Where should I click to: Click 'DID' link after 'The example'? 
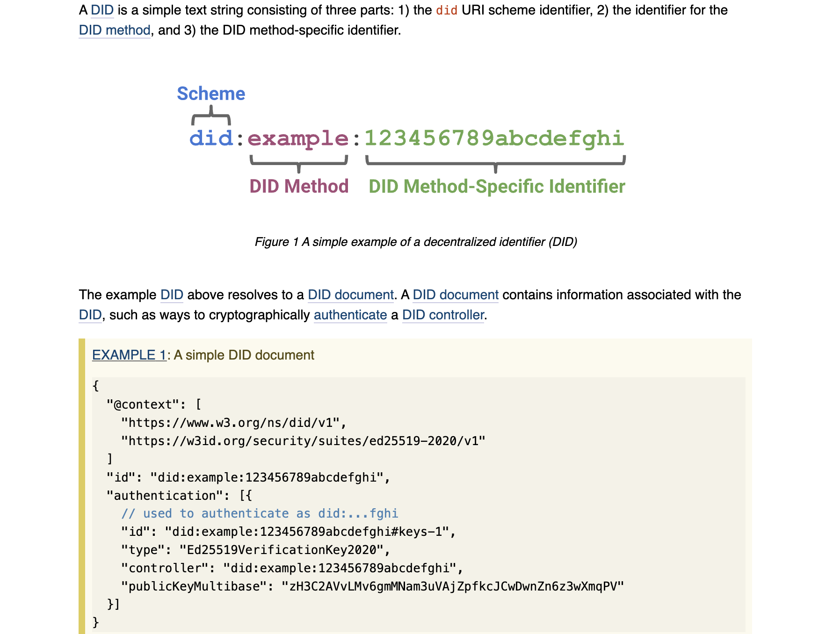(172, 295)
